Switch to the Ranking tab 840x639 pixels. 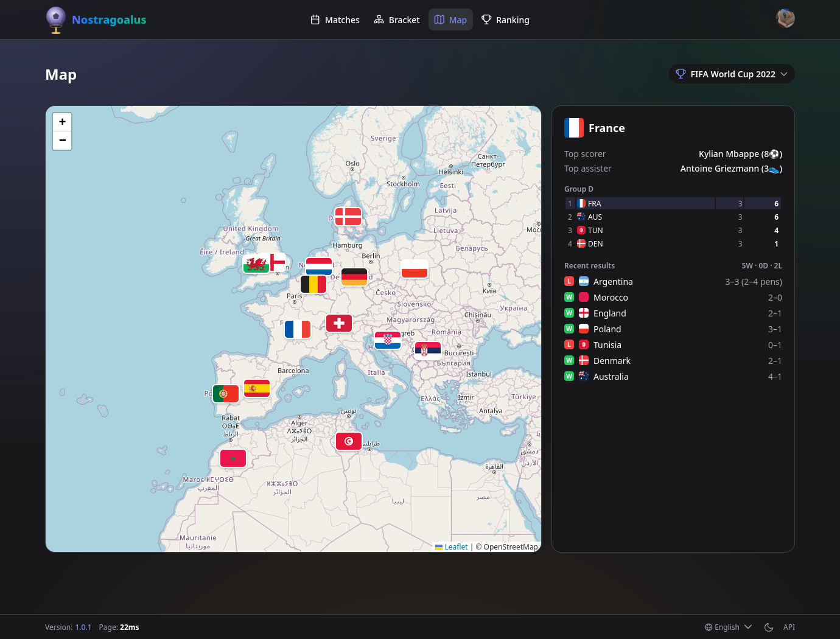(505, 20)
